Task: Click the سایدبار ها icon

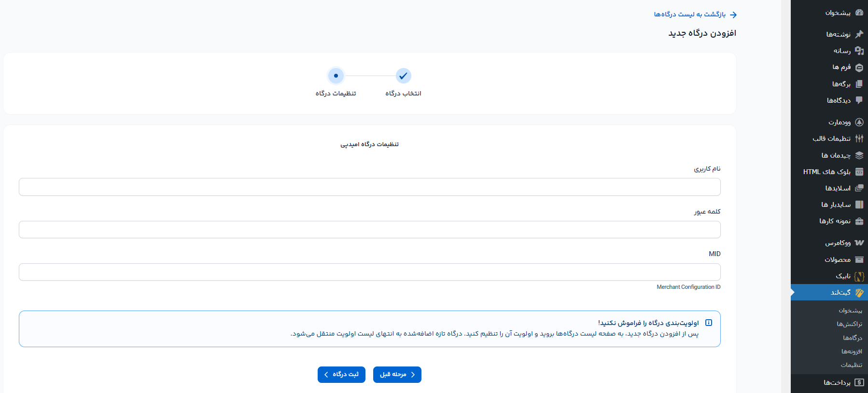Action: 859,204
